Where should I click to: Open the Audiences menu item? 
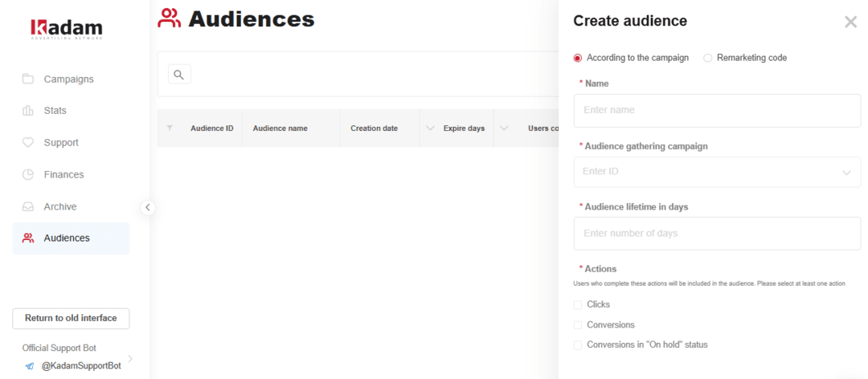[x=67, y=238]
